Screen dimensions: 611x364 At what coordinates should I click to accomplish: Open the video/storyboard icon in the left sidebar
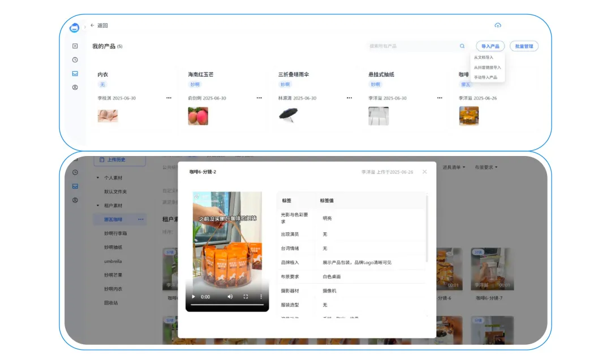click(75, 46)
